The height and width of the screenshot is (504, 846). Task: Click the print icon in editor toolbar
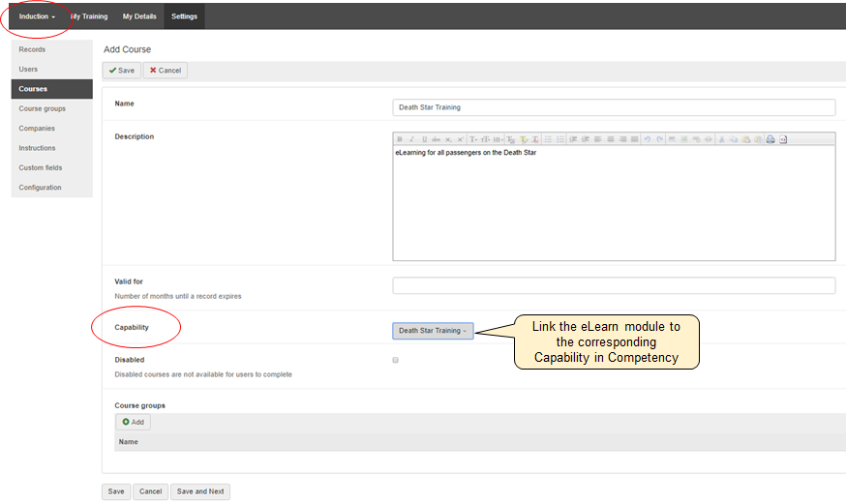pyautogui.click(x=770, y=139)
